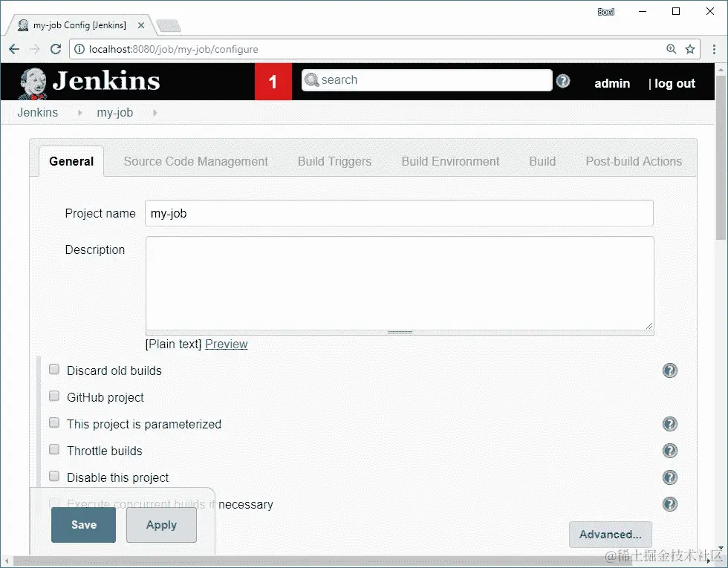Image resolution: width=728 pixels, height=568 pixels.
Task: Click the admin user link
Action: pos(612,83)
